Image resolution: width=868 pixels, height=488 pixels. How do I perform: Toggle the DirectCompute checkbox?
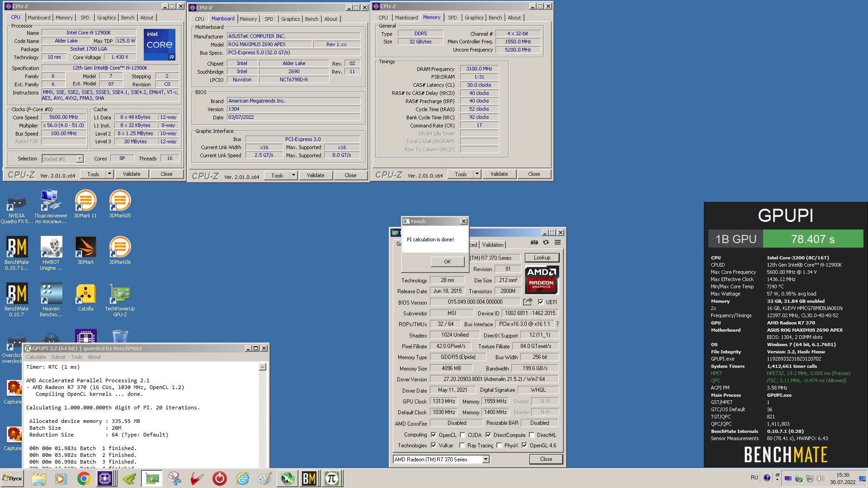pos(488,435)
